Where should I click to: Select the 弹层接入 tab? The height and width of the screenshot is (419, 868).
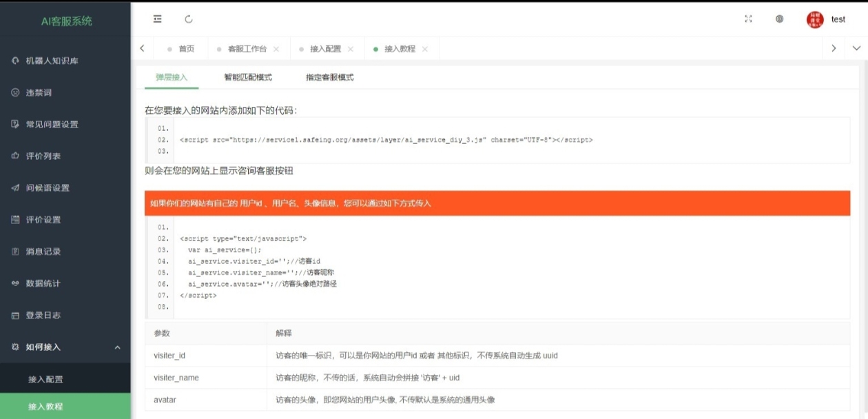pos(172,77)
